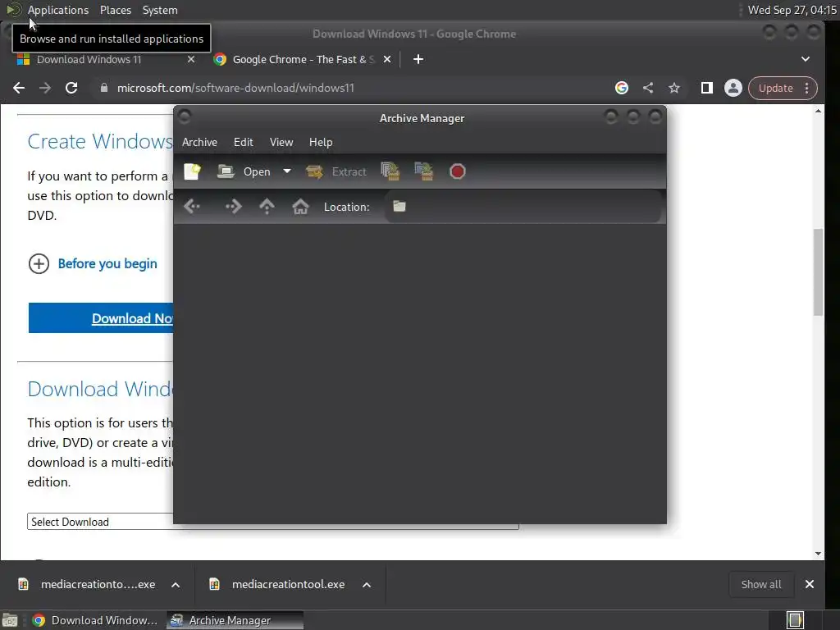Click the show desktop icon in bottom panel
The width and height of the screenshot is (840, 630).
(10, 620)
